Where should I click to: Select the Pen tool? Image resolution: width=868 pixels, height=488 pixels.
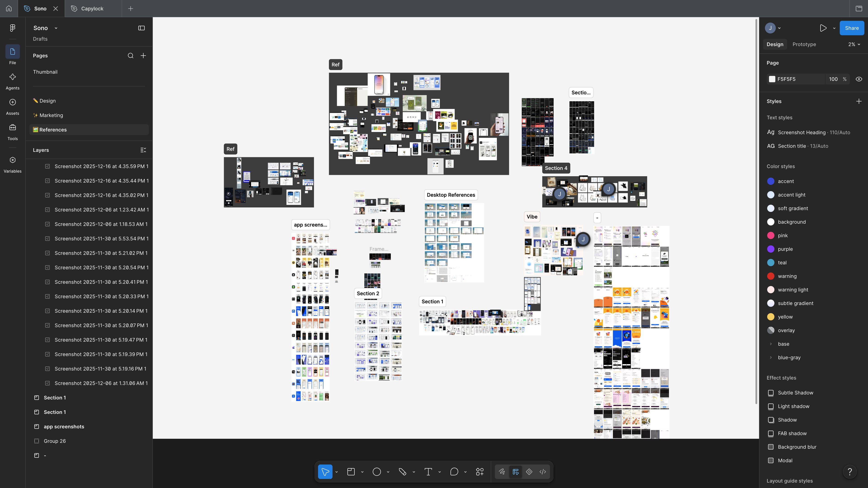pyautogui.click(x=402, y=472)
